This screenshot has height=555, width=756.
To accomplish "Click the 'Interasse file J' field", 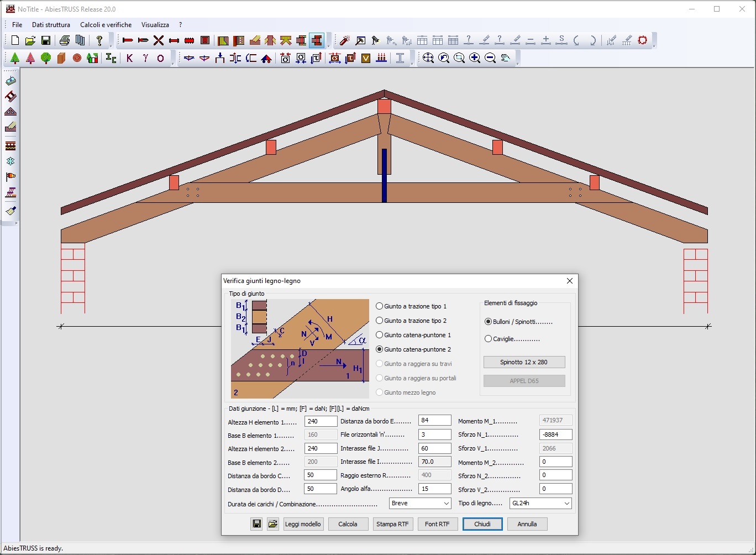I will pyautogui.click(x=435, y=448).
